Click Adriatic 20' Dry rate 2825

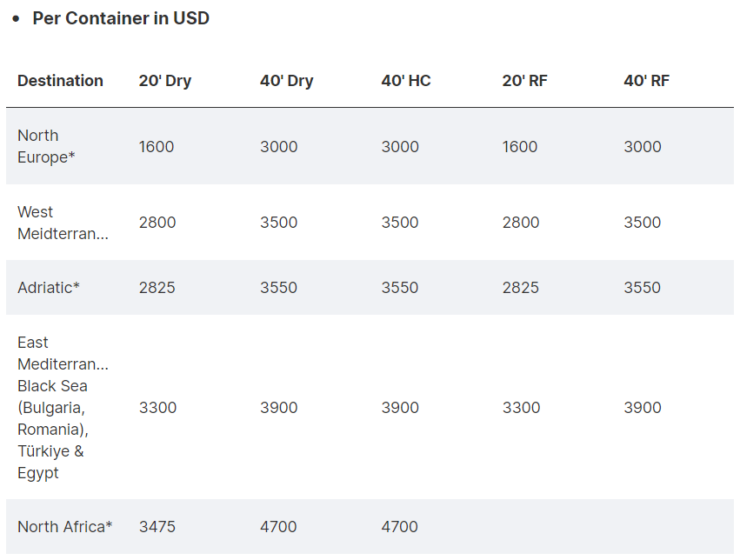(x=157, y=288)
